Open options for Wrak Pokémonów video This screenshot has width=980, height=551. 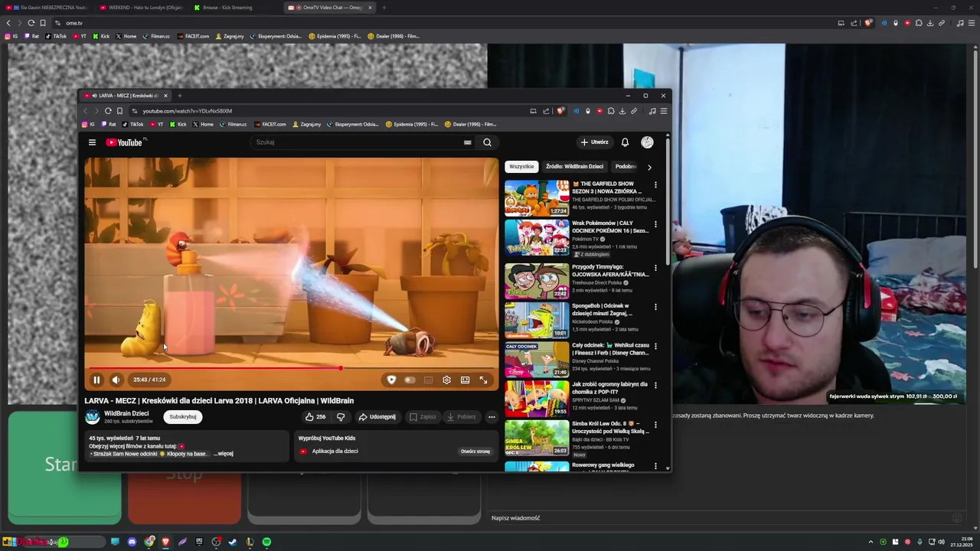[655, 225]
